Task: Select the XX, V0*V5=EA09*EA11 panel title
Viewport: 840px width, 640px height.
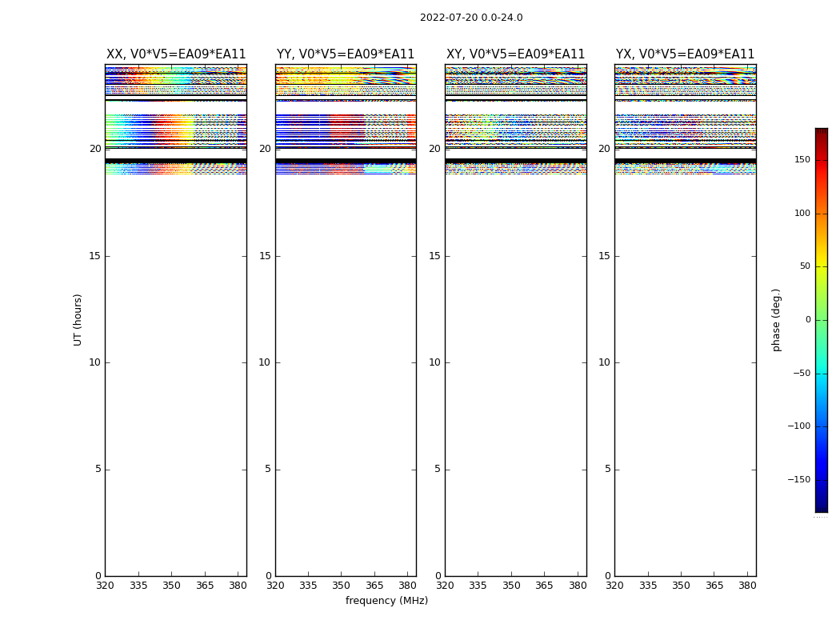Action: click(x=176, y=54)
